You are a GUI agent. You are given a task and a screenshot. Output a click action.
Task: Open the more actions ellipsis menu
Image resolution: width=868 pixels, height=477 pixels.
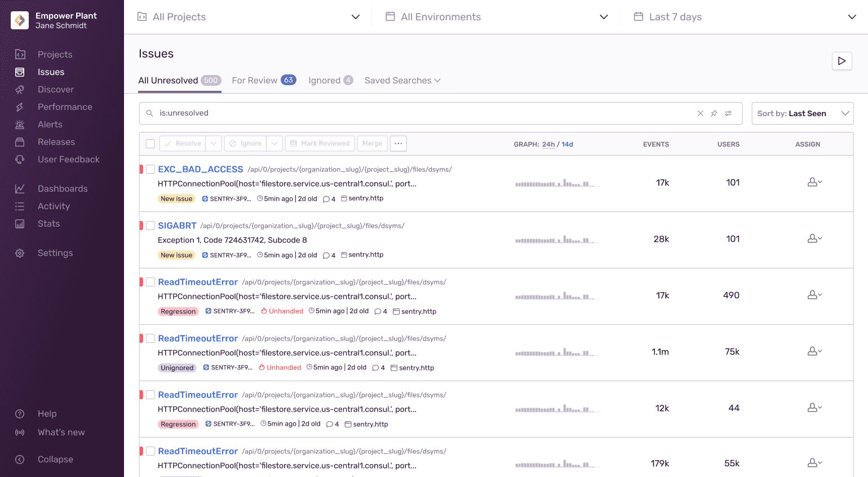(398, 144)
